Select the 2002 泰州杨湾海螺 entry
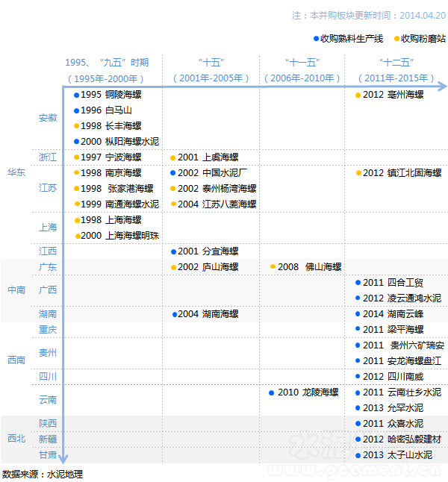This screenshot has height=482, width=448. coord(214,189)
